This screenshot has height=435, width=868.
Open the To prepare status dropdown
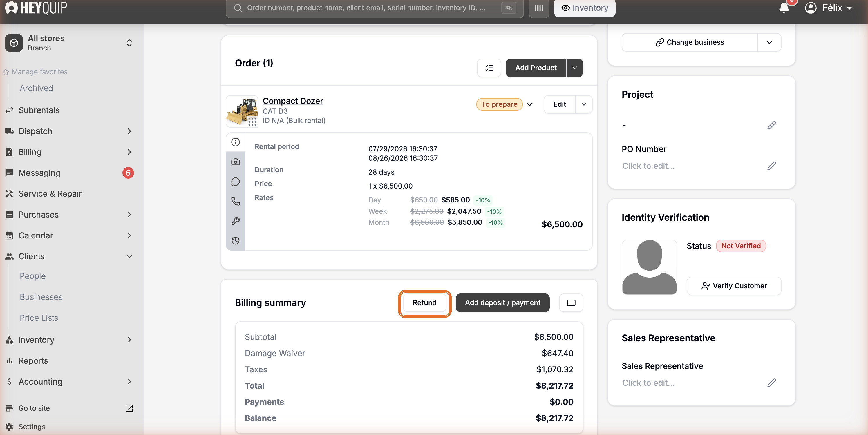504,104
